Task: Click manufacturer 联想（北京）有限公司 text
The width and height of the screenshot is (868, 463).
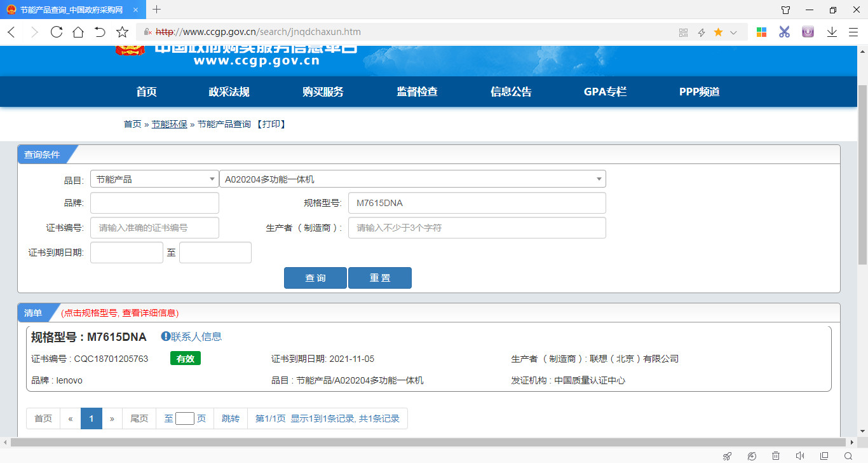Action: point(634,359)
